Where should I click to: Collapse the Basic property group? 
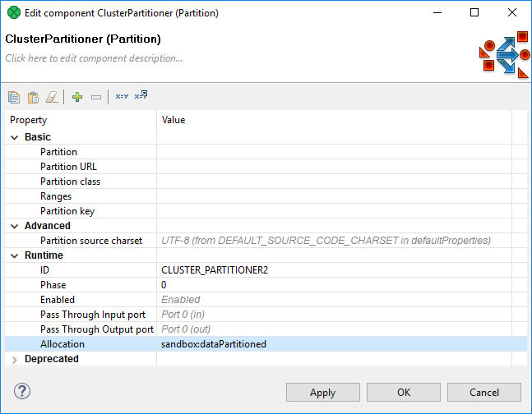pos(14,137)
